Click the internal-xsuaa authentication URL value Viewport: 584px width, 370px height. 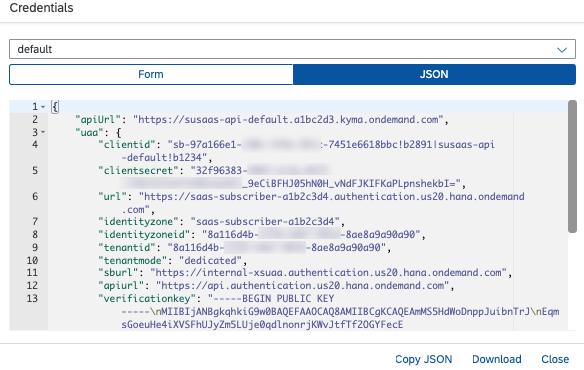(x=329, y=273)
